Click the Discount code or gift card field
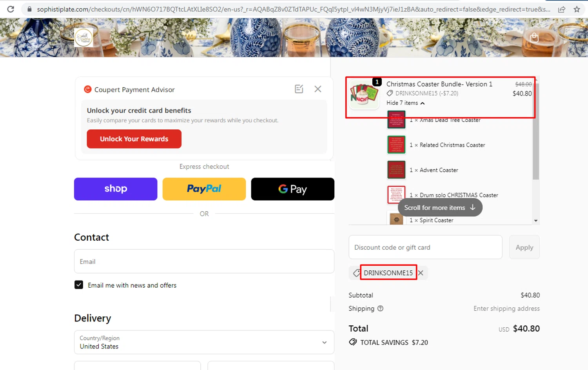The height and width of the screenshot is (370, 588). [x=425, y=247]
